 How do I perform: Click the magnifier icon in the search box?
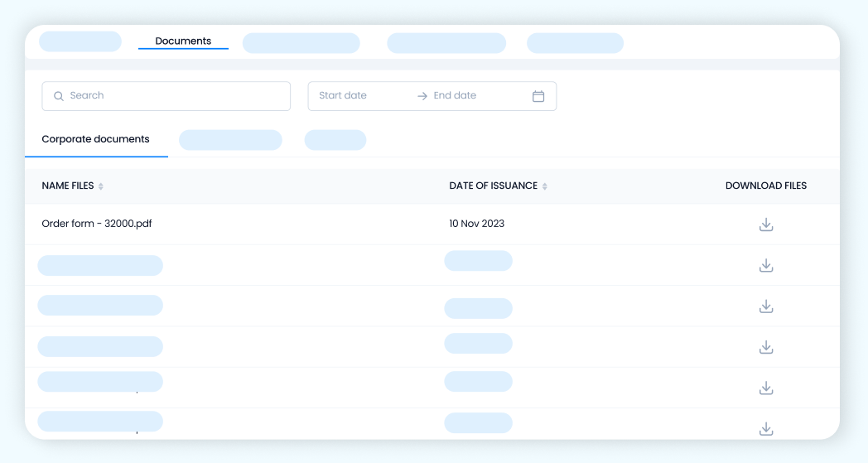pyautogui.click(x=59, y=96)
